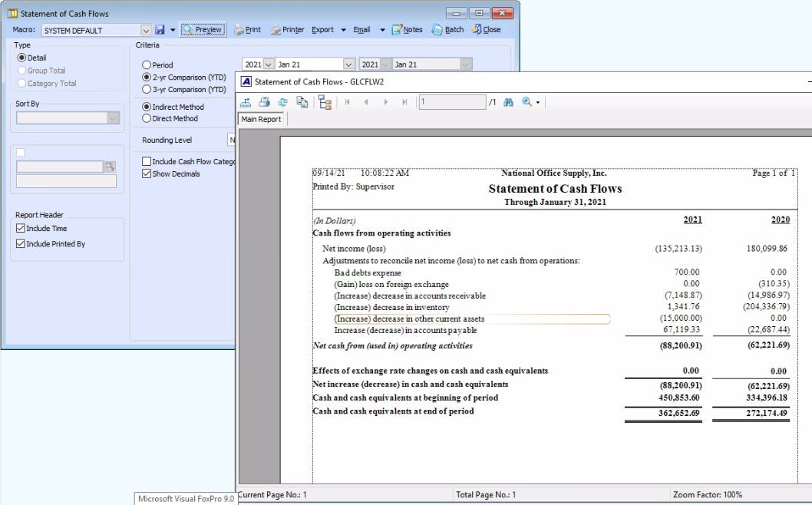Viewport: 812px width, 505px height.
Task: Expand the Macro SYSTEM DEFAULT dropdown
Action: tap(146, 31)
